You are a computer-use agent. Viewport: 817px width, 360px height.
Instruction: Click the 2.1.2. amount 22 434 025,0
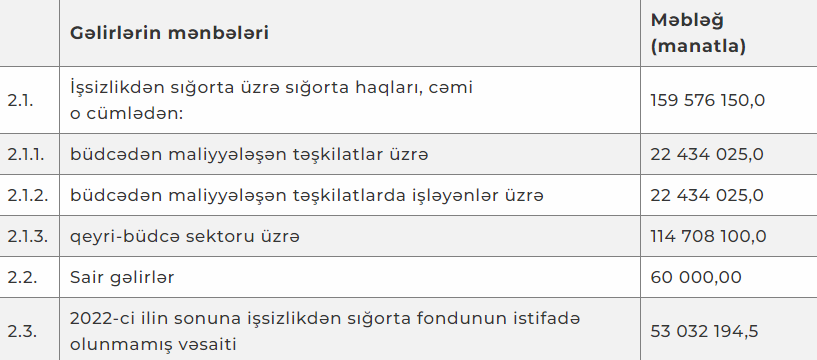707,195
